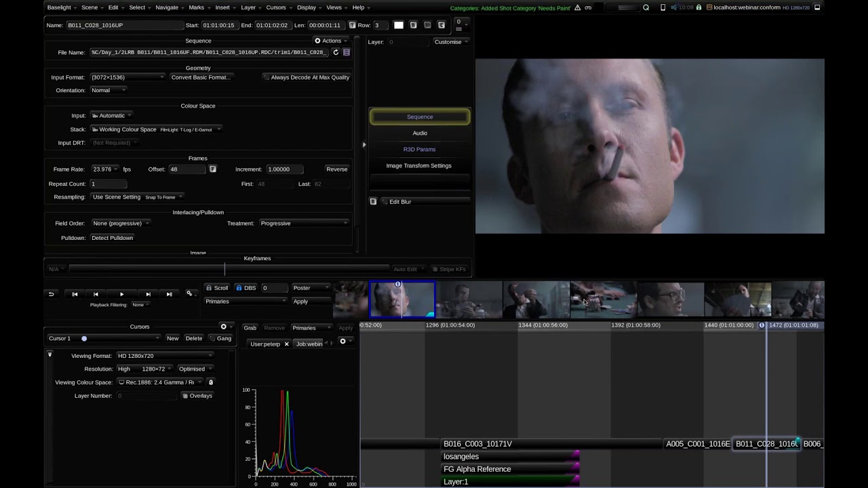Click the mobile device icon in top bar
The height and width of the screenshot is (488, 868).
(x=663, y=7)
